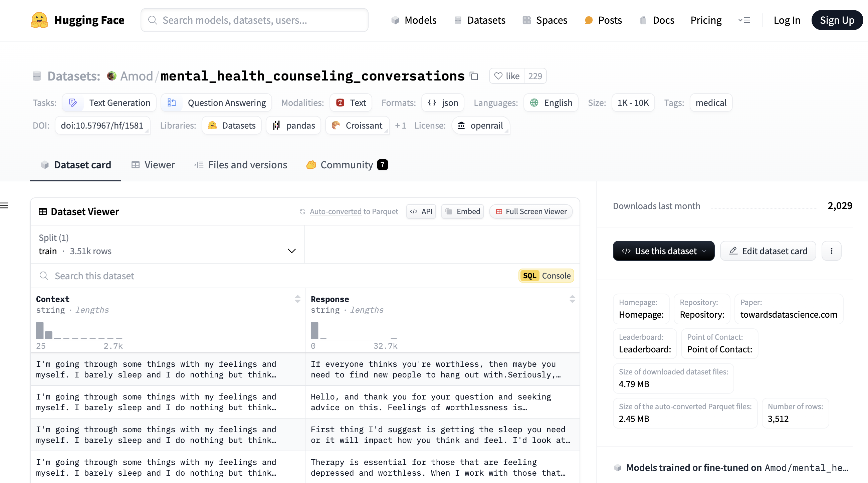Click the Amod user avatar
This screenshot has width=868, height=483.
[x=112, y=76]
